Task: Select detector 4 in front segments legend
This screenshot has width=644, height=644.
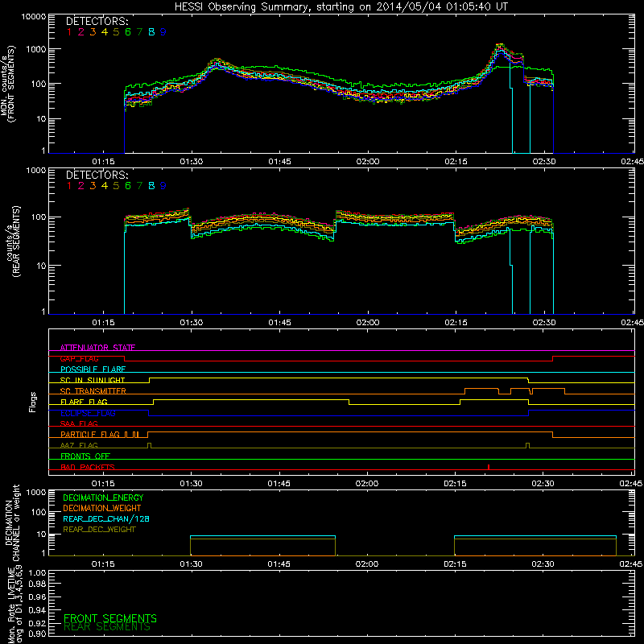Action: point(105,32)
